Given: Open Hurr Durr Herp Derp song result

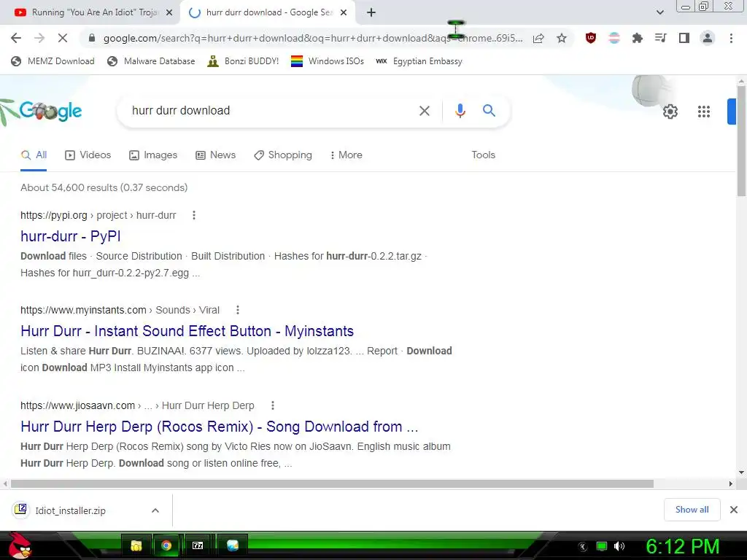Looking at the screenshot, I should click(220, 426).
